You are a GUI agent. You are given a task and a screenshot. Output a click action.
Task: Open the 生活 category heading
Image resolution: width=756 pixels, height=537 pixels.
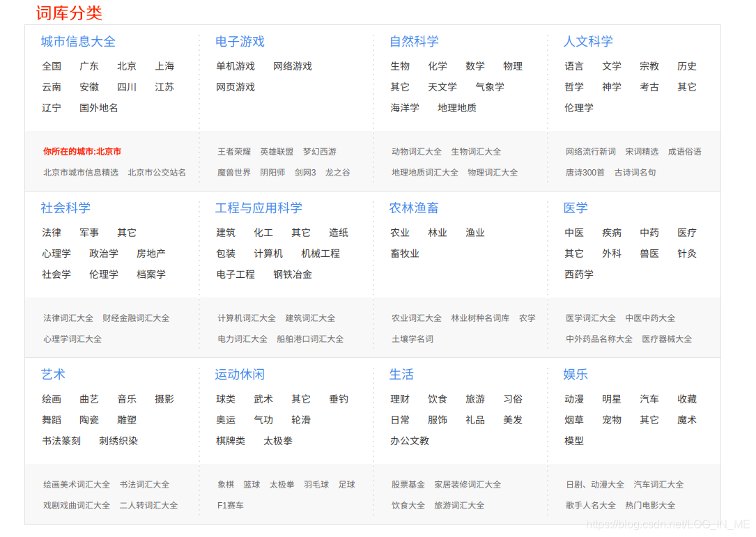[x=401, y=375]
